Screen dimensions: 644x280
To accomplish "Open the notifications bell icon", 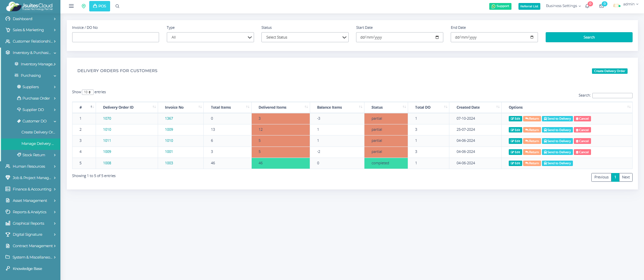I will (x=587, y=6).
